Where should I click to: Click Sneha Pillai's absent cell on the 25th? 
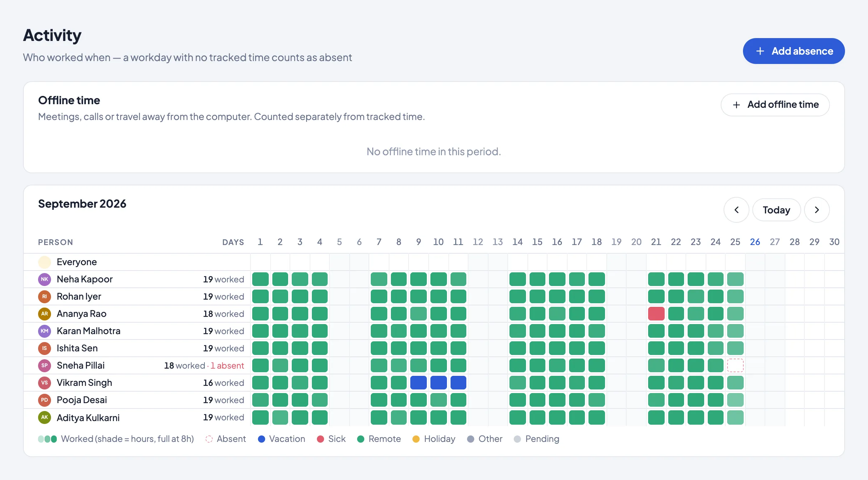pyautogui.click(x=735, y=365)
